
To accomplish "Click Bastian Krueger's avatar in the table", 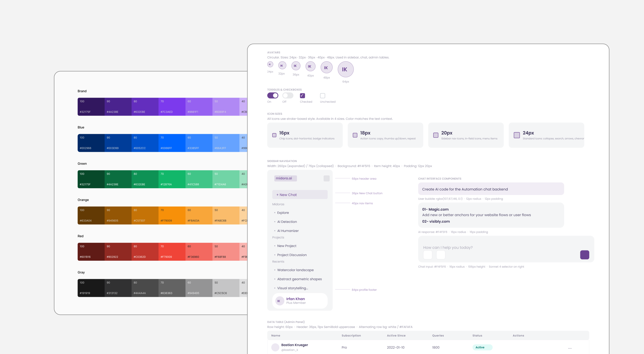I will [x=275, y=347].
